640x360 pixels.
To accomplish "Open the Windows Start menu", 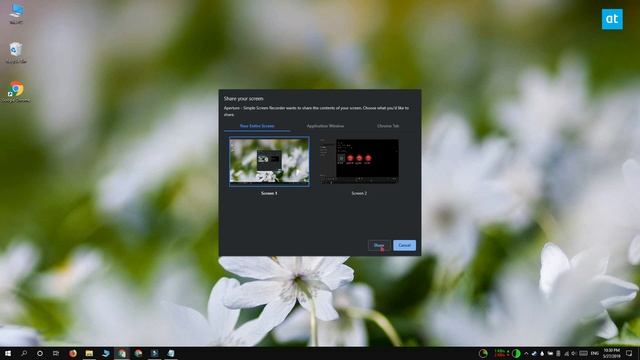I will 8,353.
